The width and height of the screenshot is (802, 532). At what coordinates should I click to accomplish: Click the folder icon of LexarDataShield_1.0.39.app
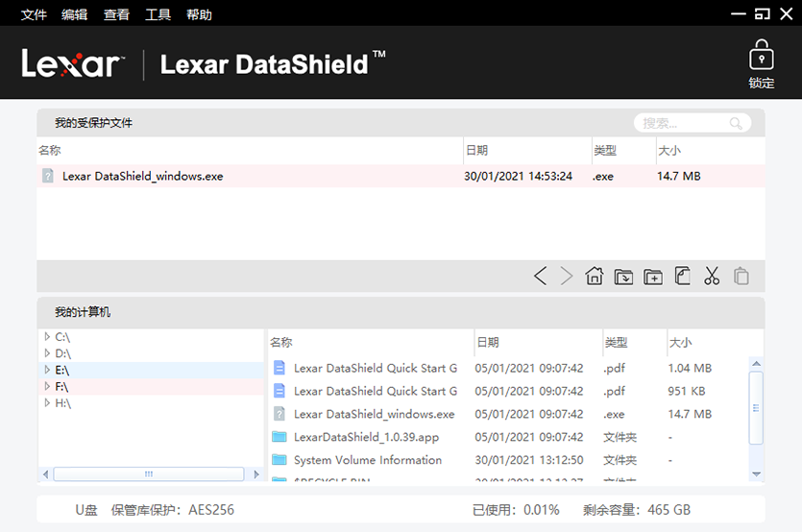pyautogui.click(x=279, y=436)
